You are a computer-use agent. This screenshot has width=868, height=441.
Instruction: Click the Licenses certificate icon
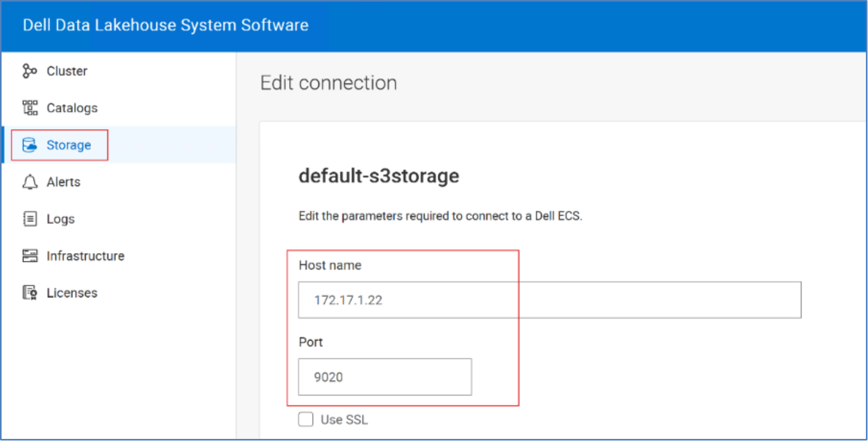30,293
